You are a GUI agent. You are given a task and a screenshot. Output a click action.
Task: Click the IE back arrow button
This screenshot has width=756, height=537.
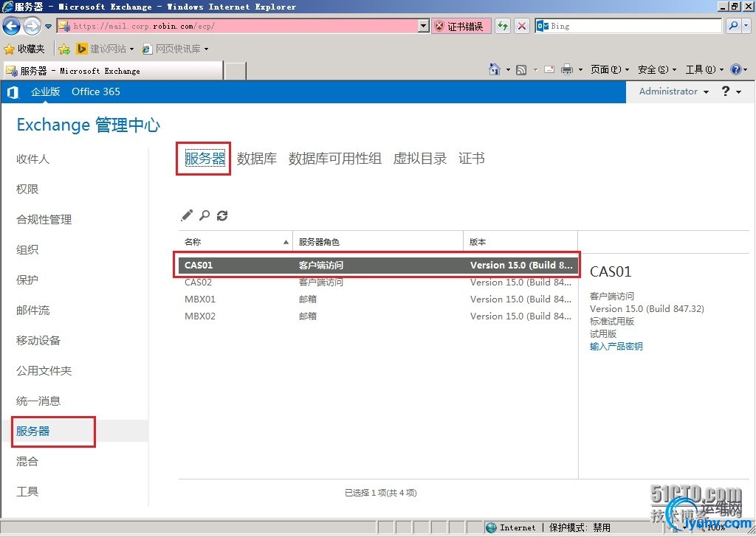coord(12,26)
